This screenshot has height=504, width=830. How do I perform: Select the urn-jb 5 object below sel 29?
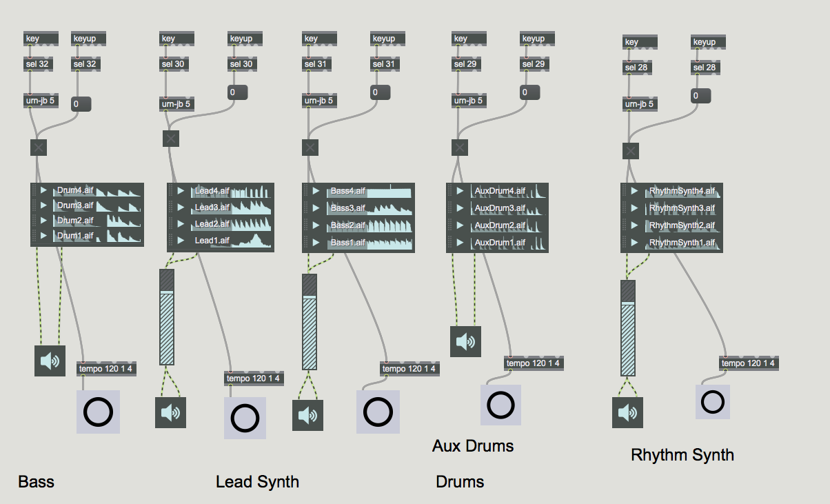[468, 101]
